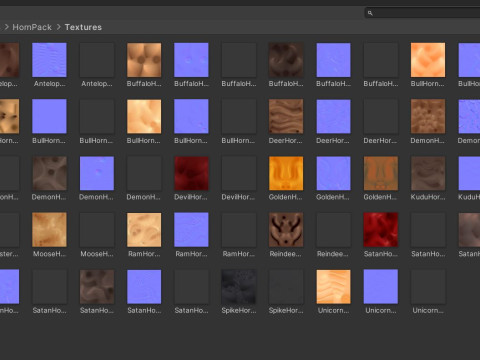Select the tan BuffaloH... texture thumbnail

click(144, 60)
